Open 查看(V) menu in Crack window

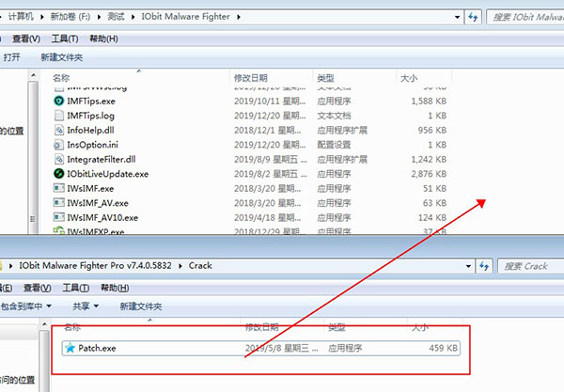click(37, 288)
